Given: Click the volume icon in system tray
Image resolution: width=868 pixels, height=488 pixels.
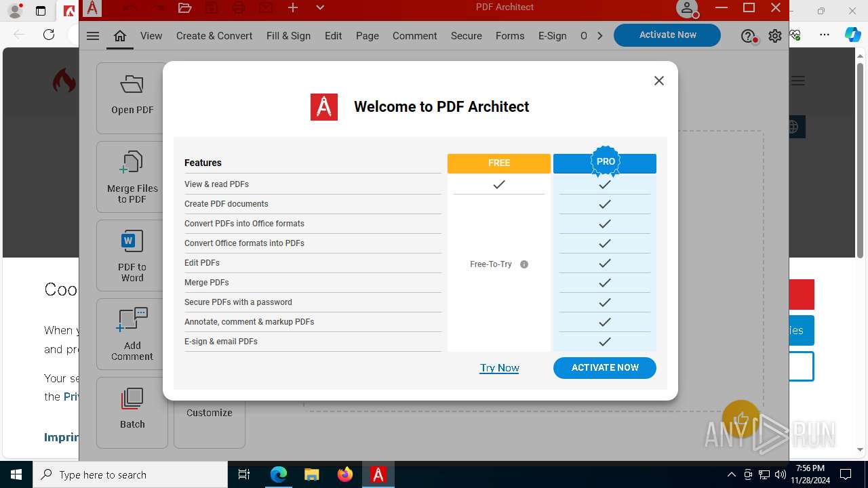Looking at the screenshot, I should click(x=780, y=474).
